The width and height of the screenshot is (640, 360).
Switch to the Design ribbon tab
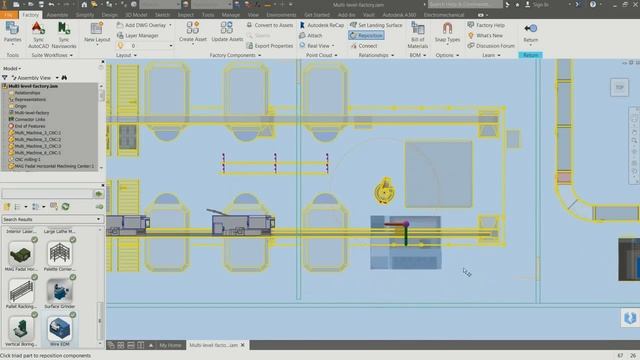[109, 15]
